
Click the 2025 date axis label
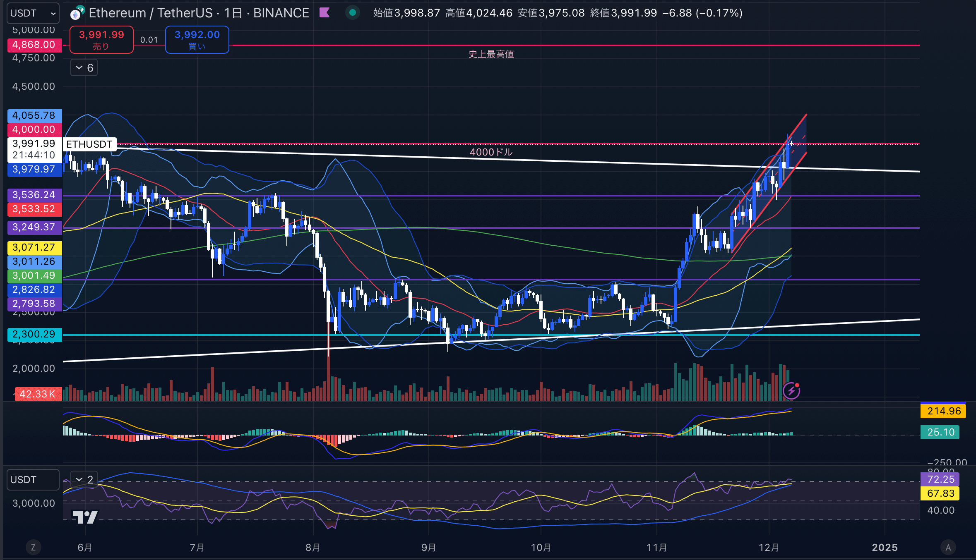click(885, 548)
